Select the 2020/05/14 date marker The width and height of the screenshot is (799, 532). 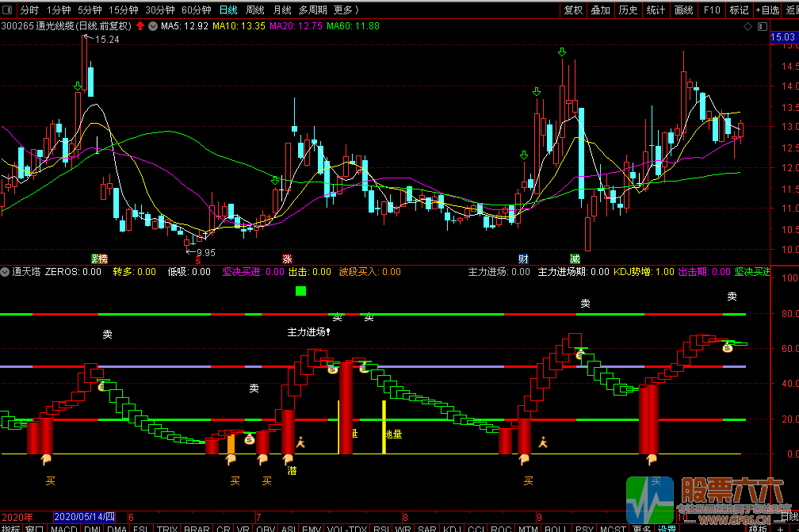coord(85,517)
